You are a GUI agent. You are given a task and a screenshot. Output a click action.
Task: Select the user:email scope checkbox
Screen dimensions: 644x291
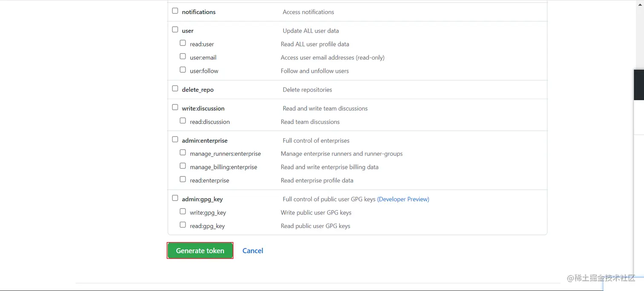coord(183,56)
